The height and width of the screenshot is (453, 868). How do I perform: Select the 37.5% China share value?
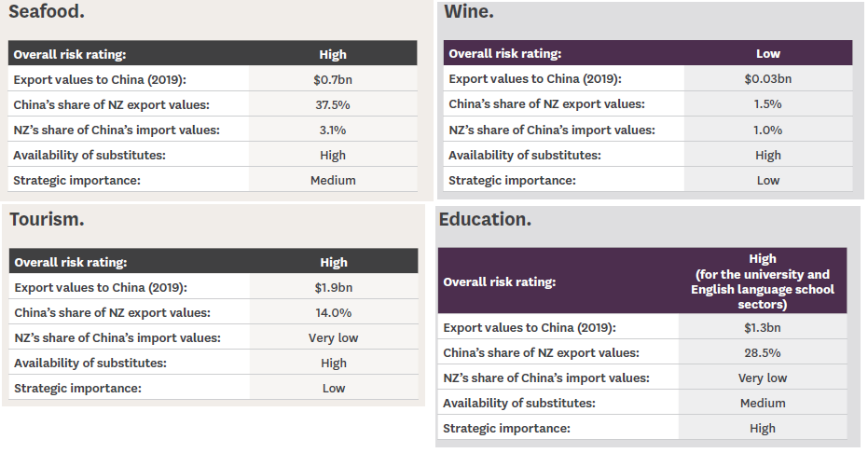[333, 104]
